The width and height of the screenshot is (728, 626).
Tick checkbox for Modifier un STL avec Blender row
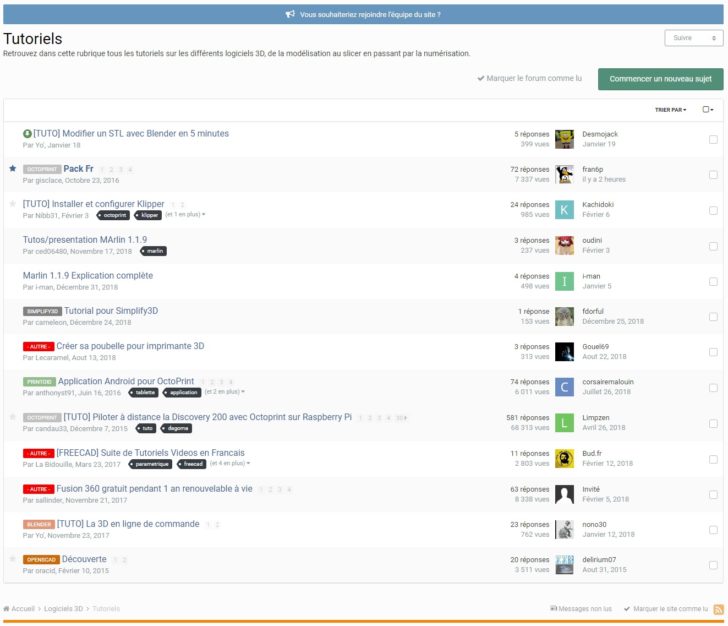point(713,139)
